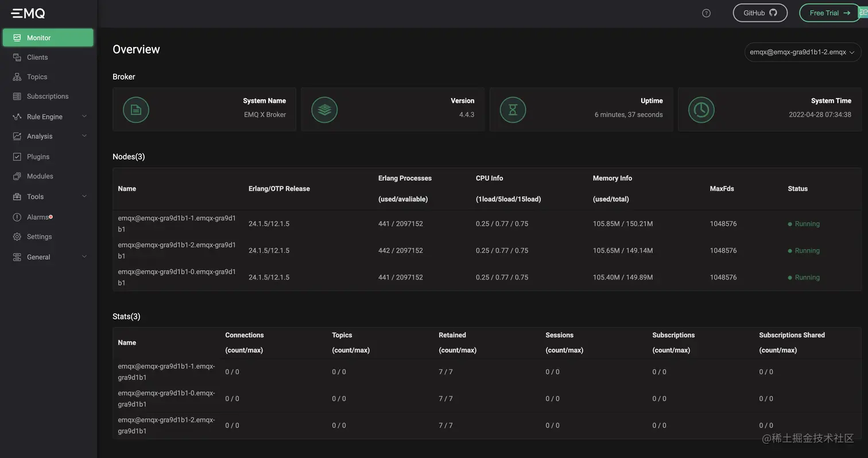Click the Overview page title

(x=136, y=49)
